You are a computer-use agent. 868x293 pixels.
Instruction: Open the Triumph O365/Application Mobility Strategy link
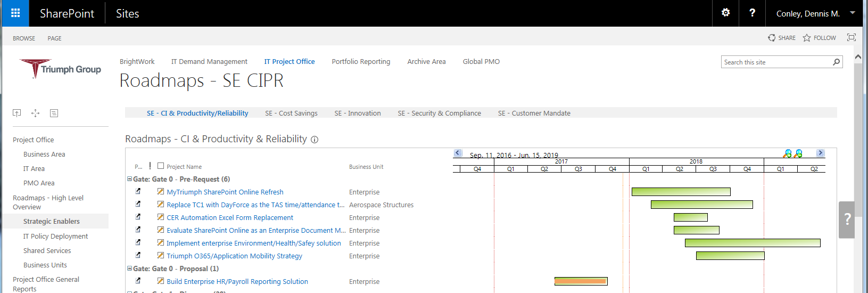click(x=234, y=256)
